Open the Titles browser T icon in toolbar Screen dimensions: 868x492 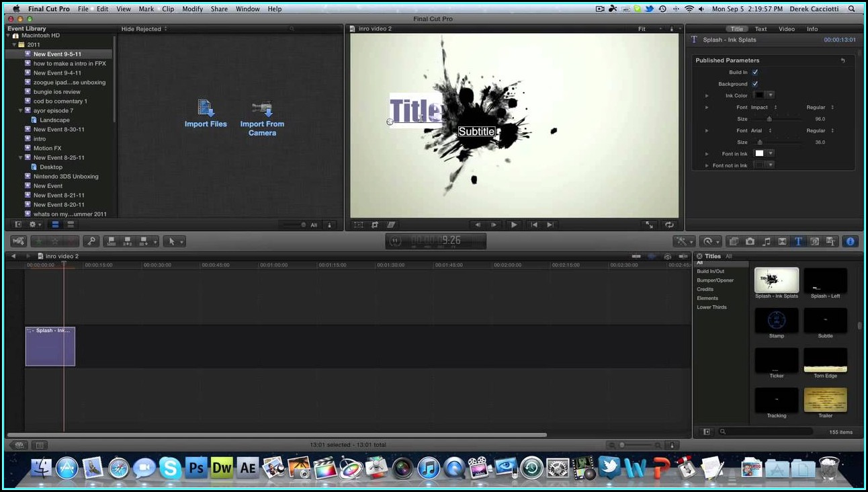point(798,241)
